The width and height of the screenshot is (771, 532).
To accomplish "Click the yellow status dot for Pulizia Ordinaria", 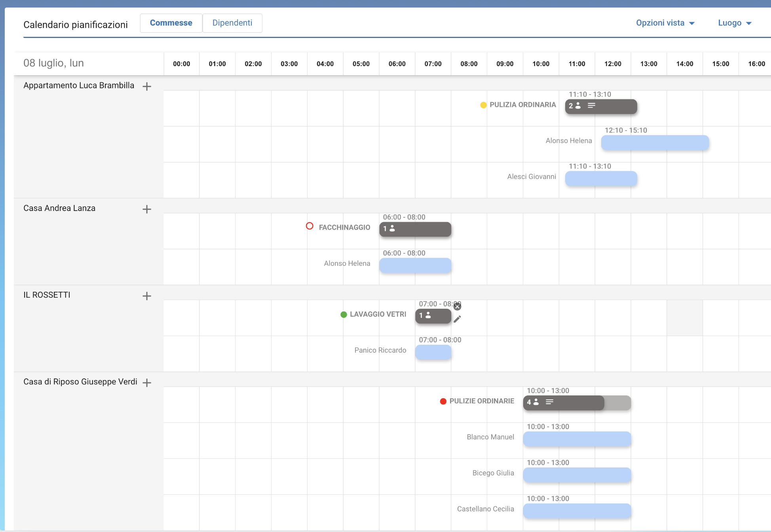I will 483,105.
